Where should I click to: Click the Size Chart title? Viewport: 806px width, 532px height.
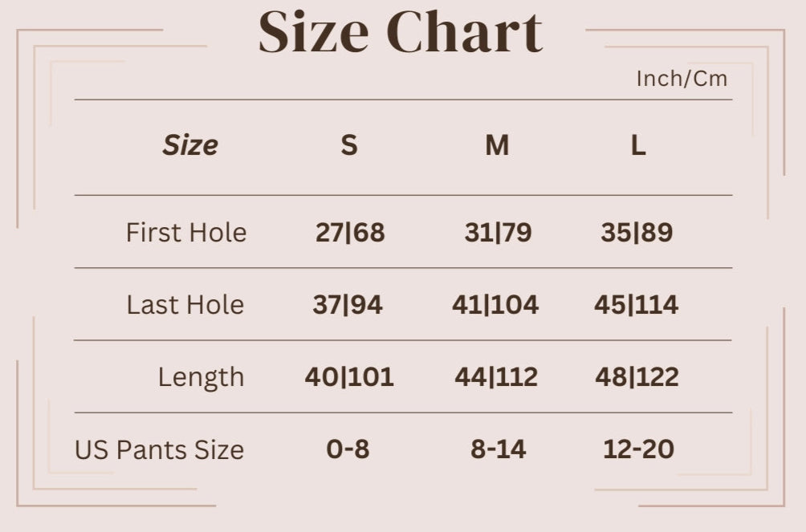[x=401, y=33]
